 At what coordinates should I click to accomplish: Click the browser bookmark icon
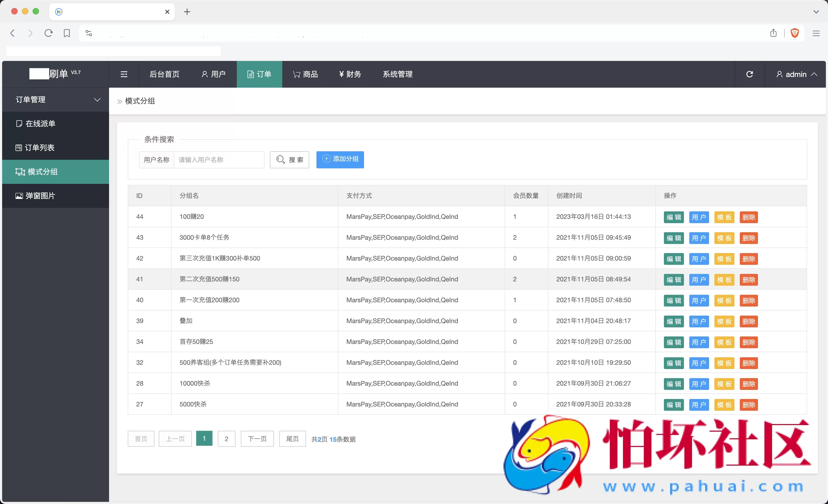[x=67, y=33]
